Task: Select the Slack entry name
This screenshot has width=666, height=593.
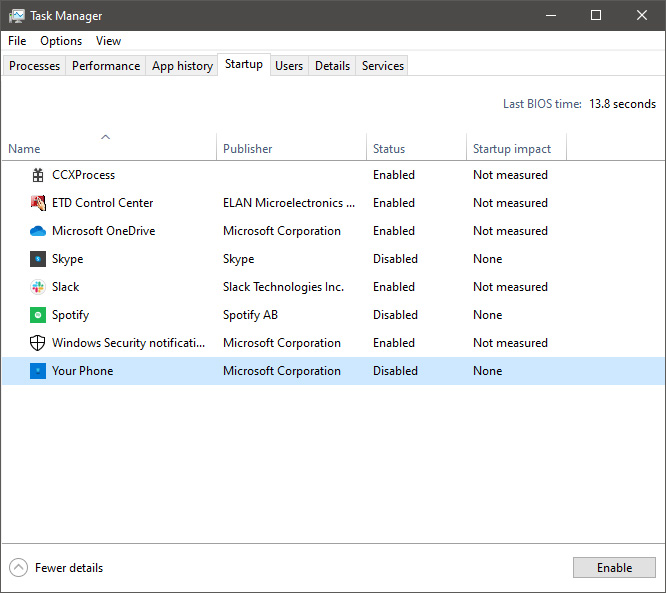Action: [65, 287]
